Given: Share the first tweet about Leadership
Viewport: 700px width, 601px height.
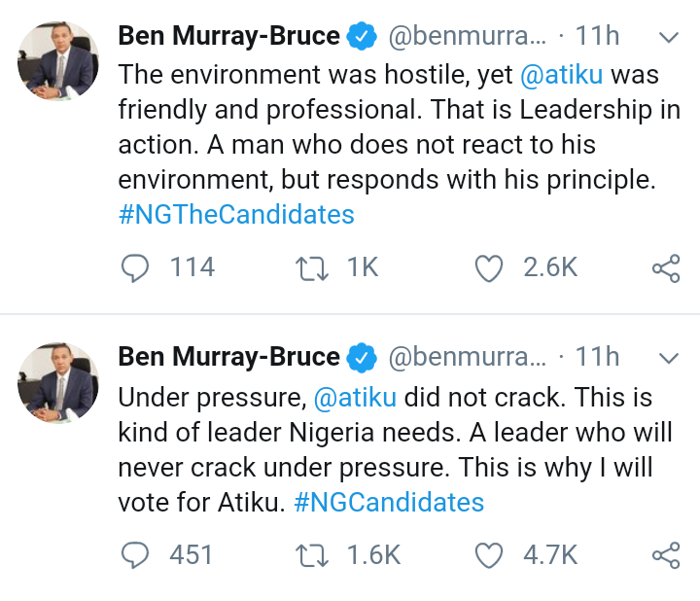Looking at the screenshot, I should click(665, 267).
